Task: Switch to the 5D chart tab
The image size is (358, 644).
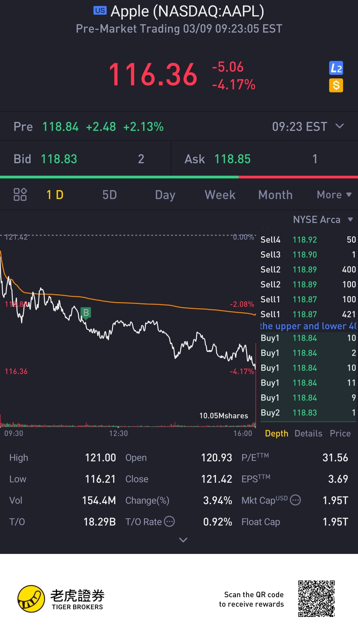Action: 109,195
